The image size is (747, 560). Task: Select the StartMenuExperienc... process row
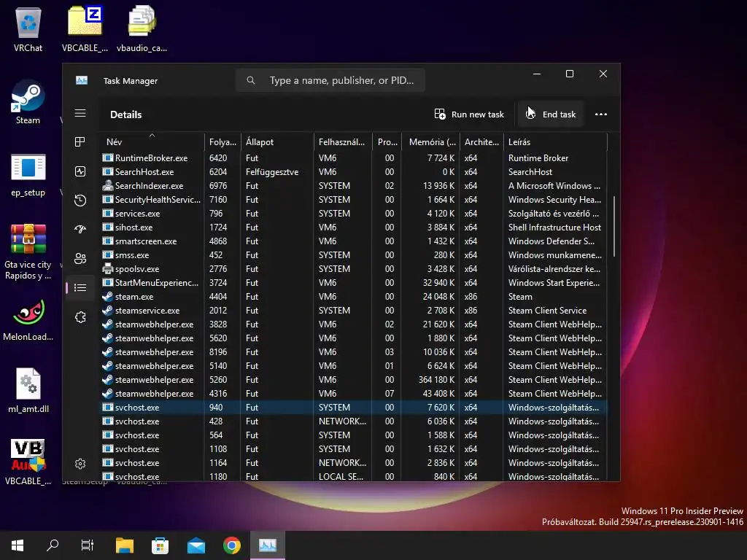(354, 282)
